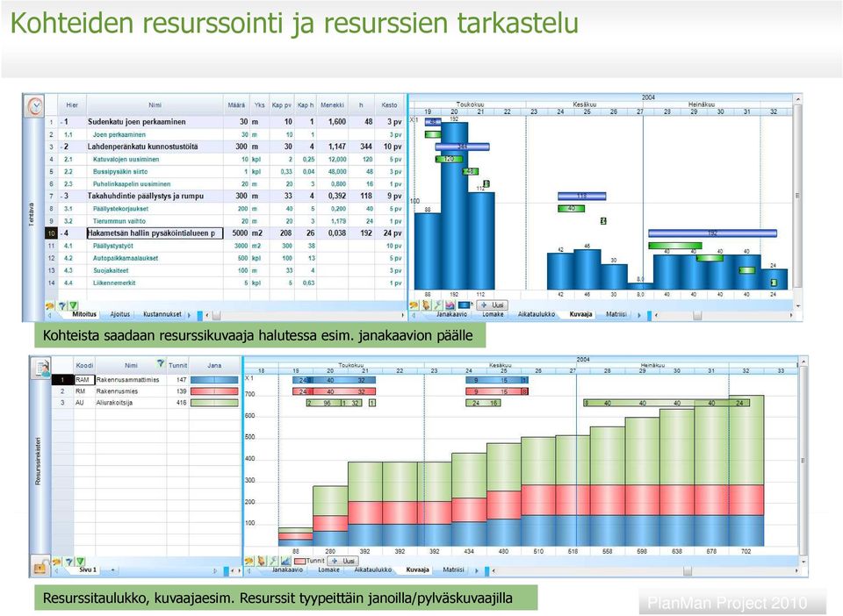
Task: Click the clock icon on the task panel
Action: (35, 106)
